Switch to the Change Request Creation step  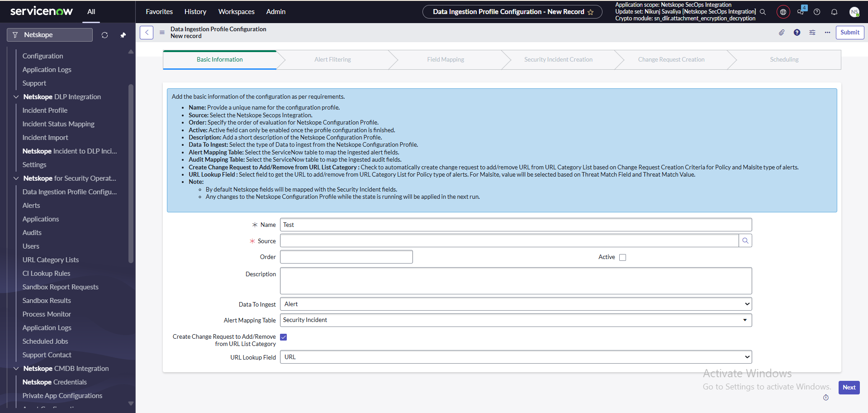click(671, 60)
